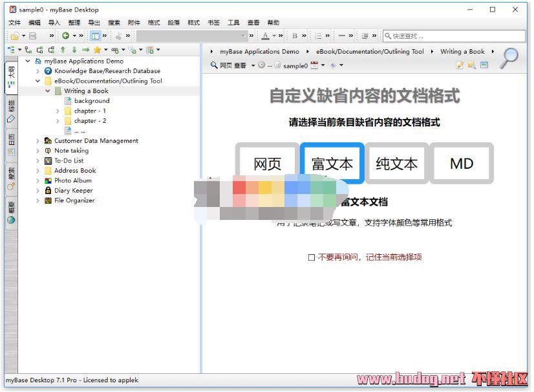Choose the MD document format button
This screenshot has height=392, width=534.
pyautogui.click(x=462, y=163)
